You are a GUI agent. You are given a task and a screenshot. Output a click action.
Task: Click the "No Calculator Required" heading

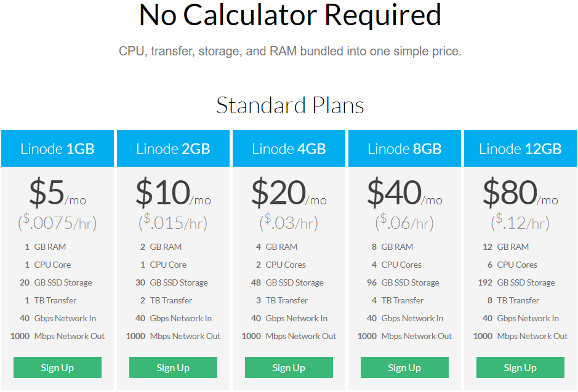tap(290, 15)
